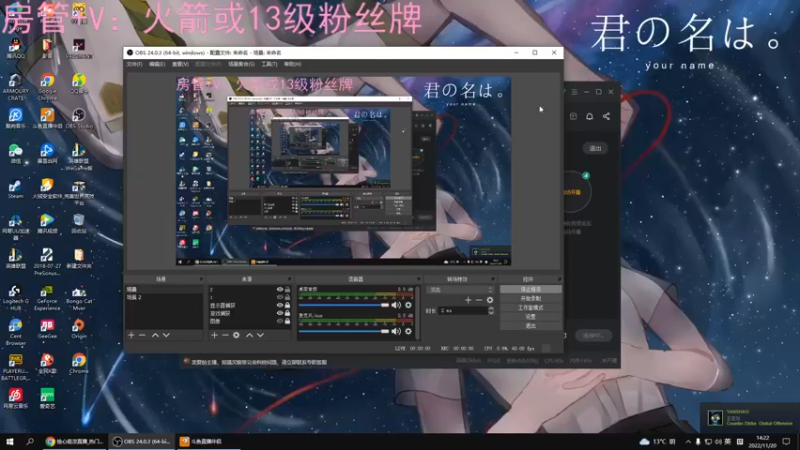This screenshot has height=450, width=800.
Task: Toggle lock for 图像 source
Action: 287,321
